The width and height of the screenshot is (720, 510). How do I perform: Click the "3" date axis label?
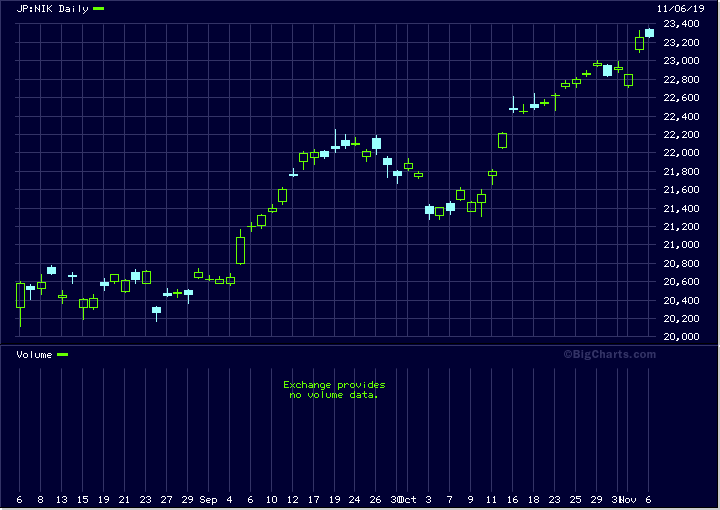[428, 499]
